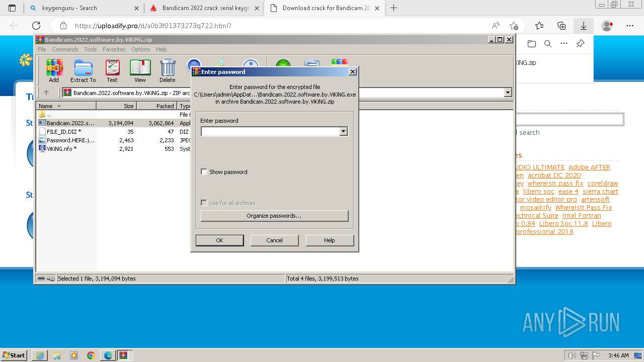Open Edge tab actions menu icon
The height and width of the screenshot is (362, 644).
(x=12, y=8)
